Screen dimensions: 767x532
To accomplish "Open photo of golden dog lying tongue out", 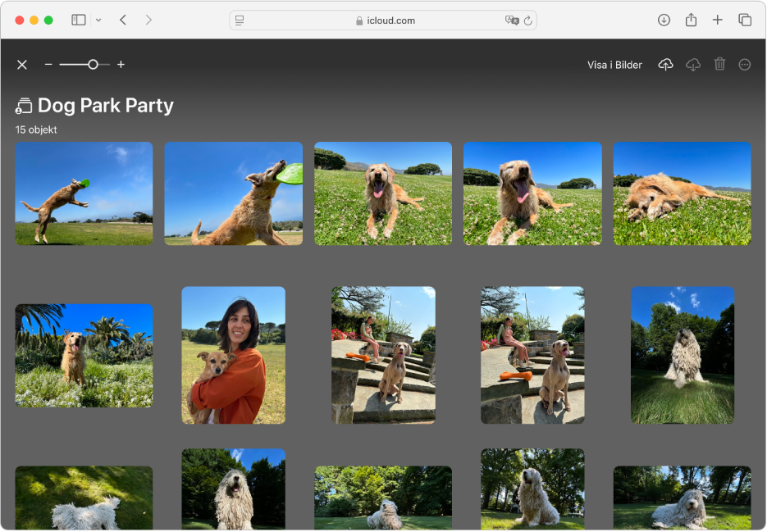I will pos(383,193).
